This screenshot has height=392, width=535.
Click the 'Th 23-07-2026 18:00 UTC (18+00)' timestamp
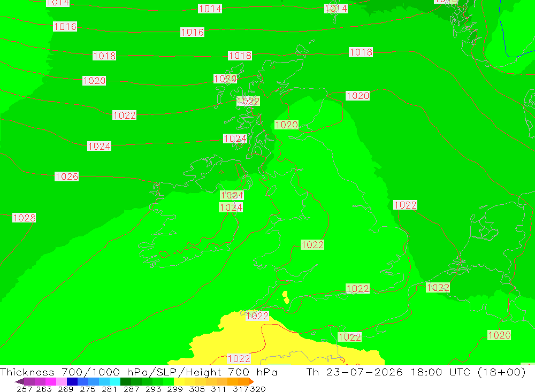pos(416,372)
